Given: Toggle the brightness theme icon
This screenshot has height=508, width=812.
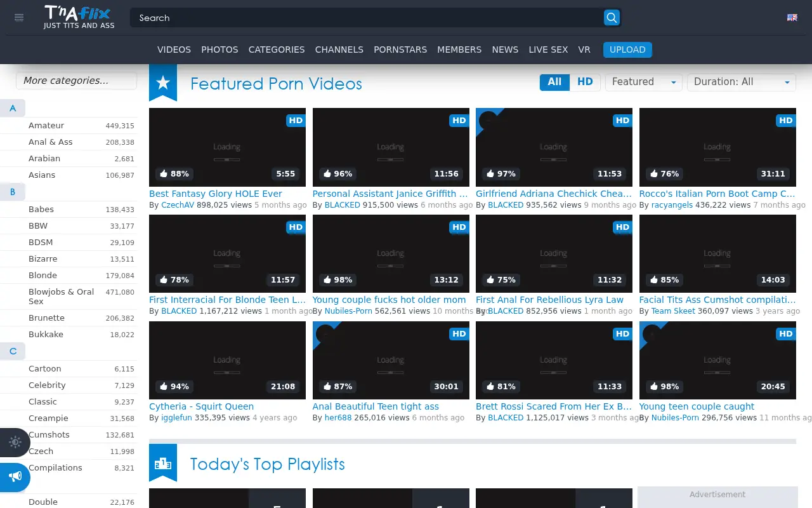Looking at the screenshot, I should 15,443.
